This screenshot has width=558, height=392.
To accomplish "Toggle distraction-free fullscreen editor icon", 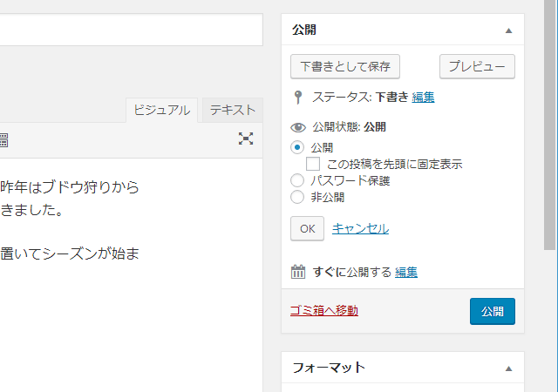I will [x=246, y=139].
